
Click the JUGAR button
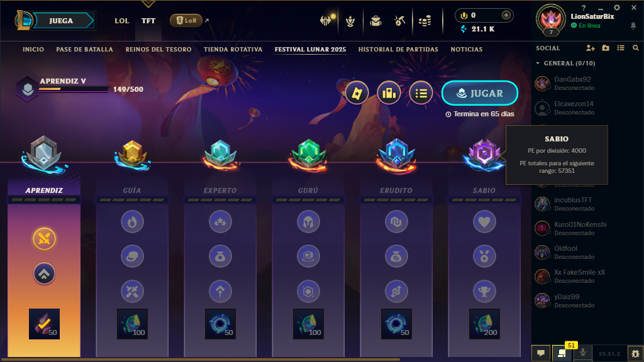(479, 93)
